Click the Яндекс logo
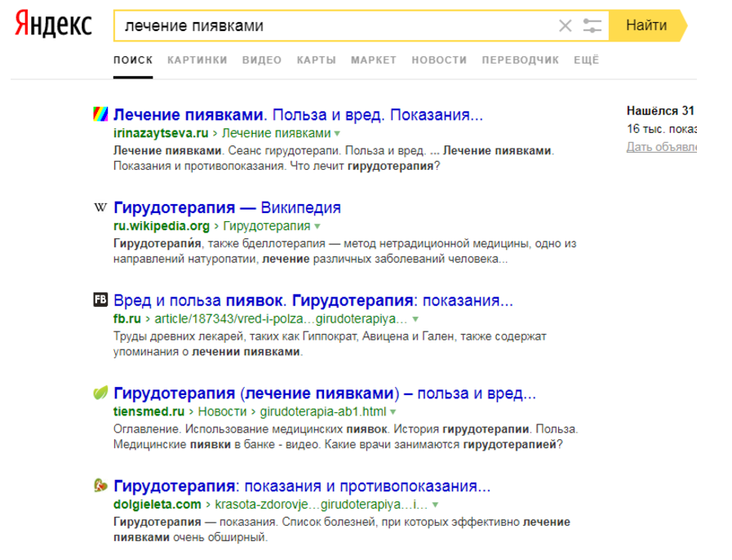 53,24
